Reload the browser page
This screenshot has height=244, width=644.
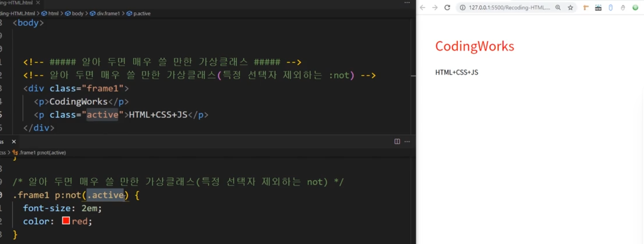[x=448, y=8]
